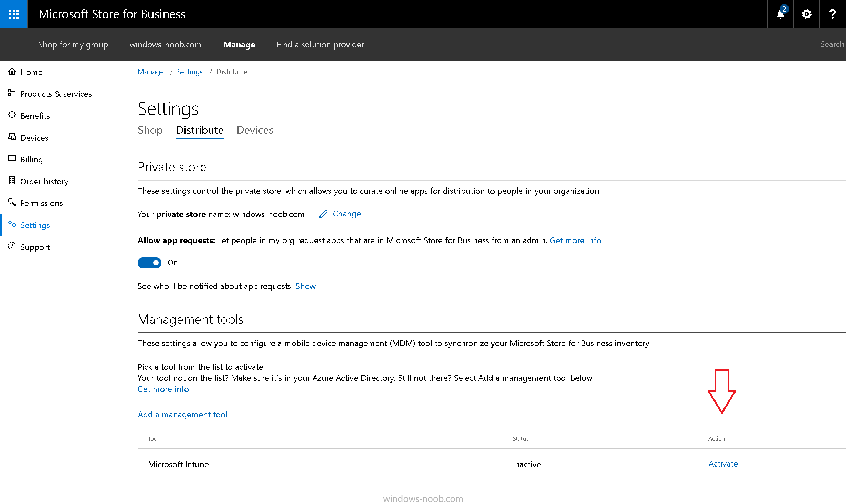This screenshot has width=846, height=504.
Task: Click the Products & services list icon
Action: 12,93
